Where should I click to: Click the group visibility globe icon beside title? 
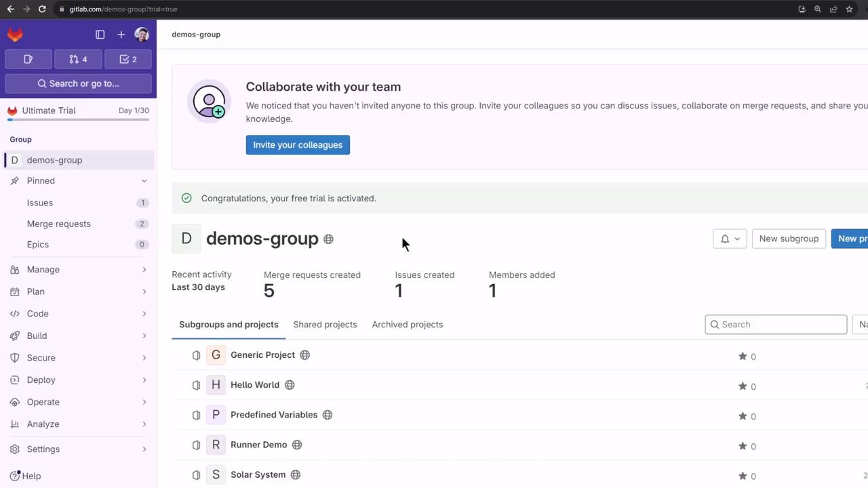click(x=328, y=239)
